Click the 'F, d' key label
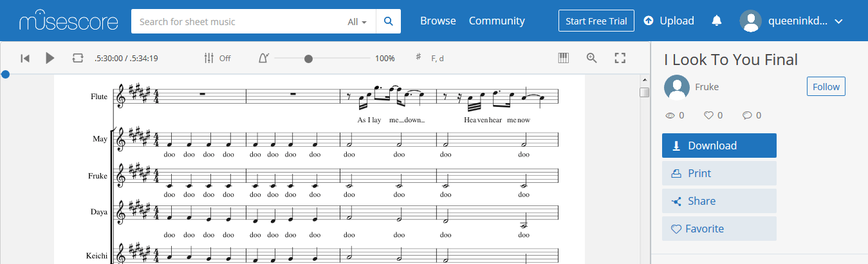Viewport: 868px width, 264px height. pyautogui.click(x=438, y=59)
